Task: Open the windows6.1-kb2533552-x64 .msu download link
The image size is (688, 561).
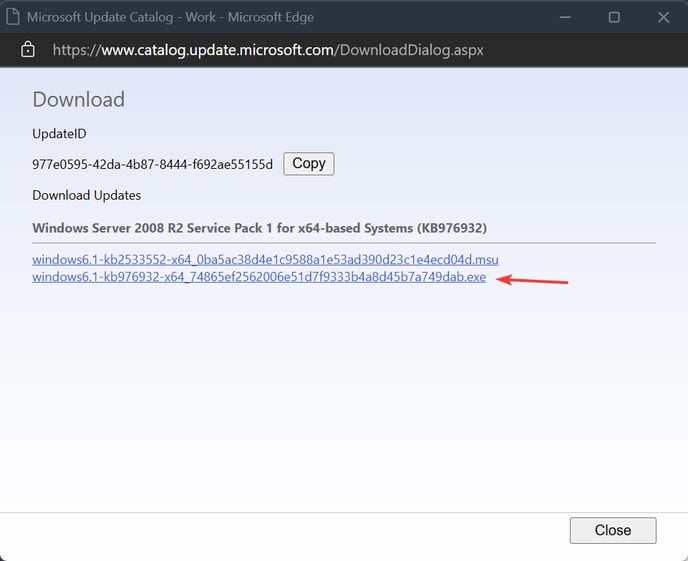Action: (265, 260)
